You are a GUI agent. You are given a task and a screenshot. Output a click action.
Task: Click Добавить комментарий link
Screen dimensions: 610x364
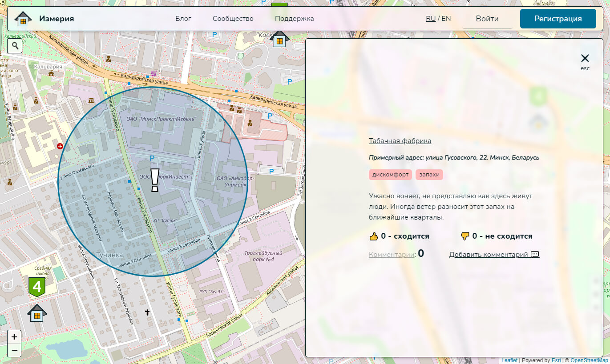(494, 255)
